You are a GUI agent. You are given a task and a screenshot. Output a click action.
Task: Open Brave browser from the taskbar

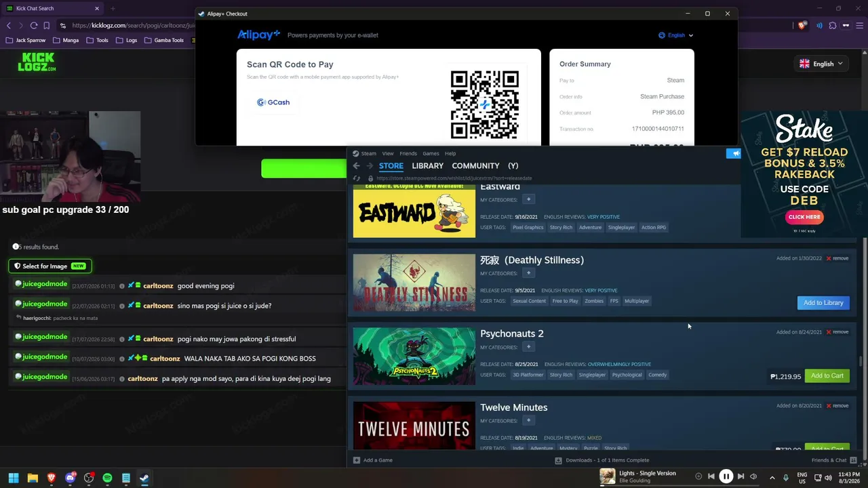[x=52, y=478]
